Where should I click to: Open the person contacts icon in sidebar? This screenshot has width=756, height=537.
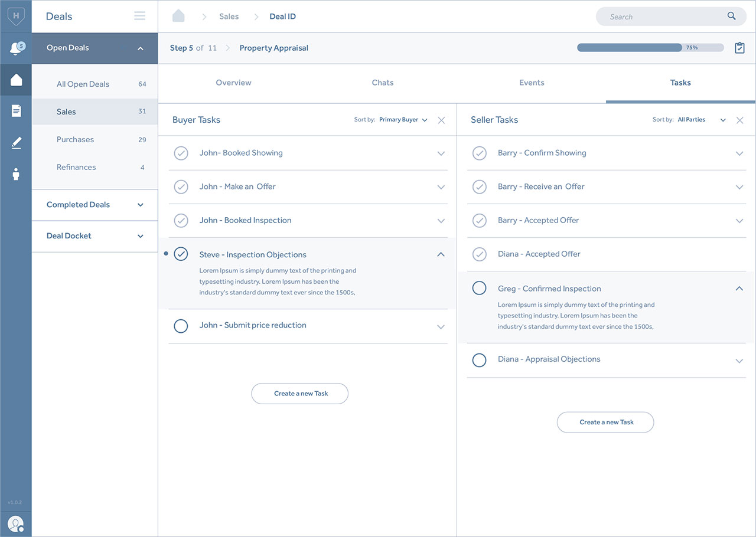tap(16, 174)
